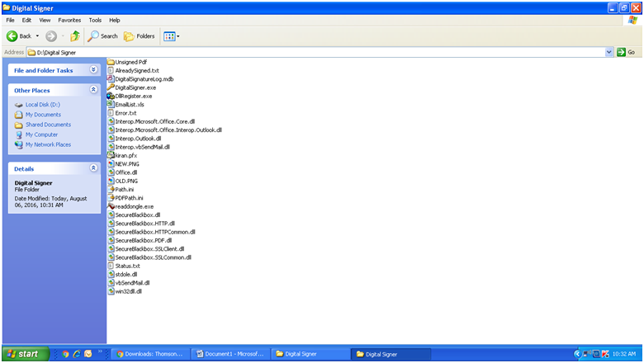Open the My Network Places link
This screenshot has height=363, width=644.
(x=48, y=144)
